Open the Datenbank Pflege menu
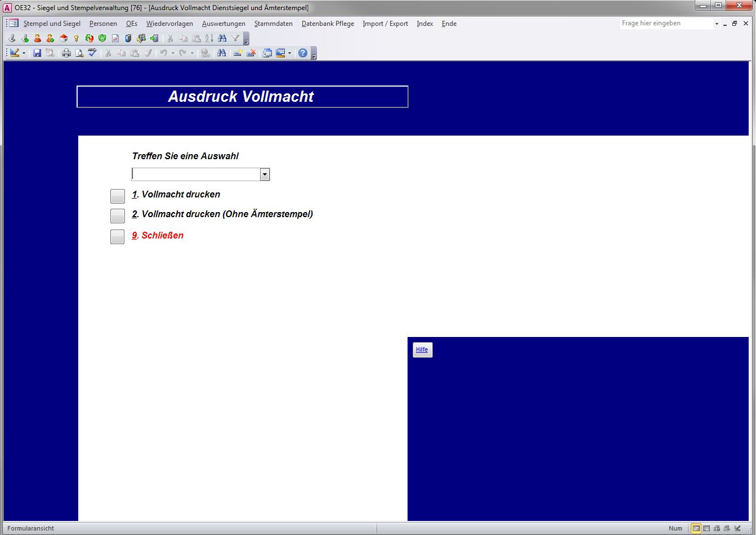 point(328,24)
